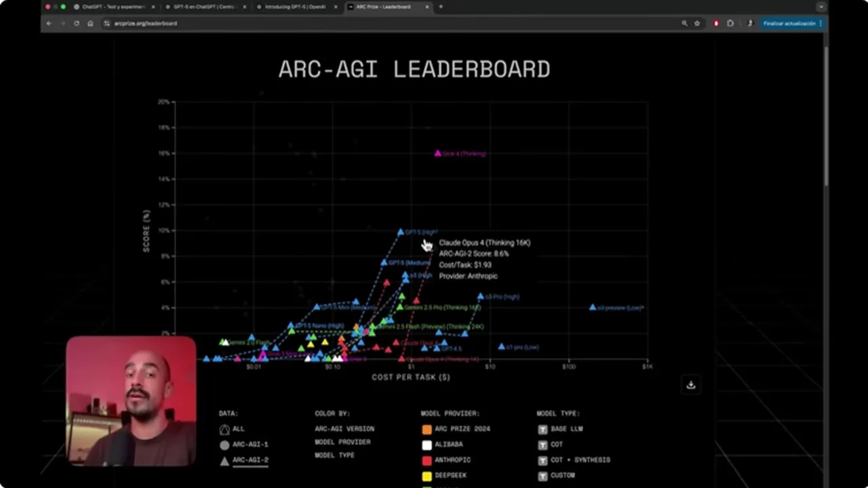Switch to Introducing GPT-5 OpenAI tab

pos(297,7)
